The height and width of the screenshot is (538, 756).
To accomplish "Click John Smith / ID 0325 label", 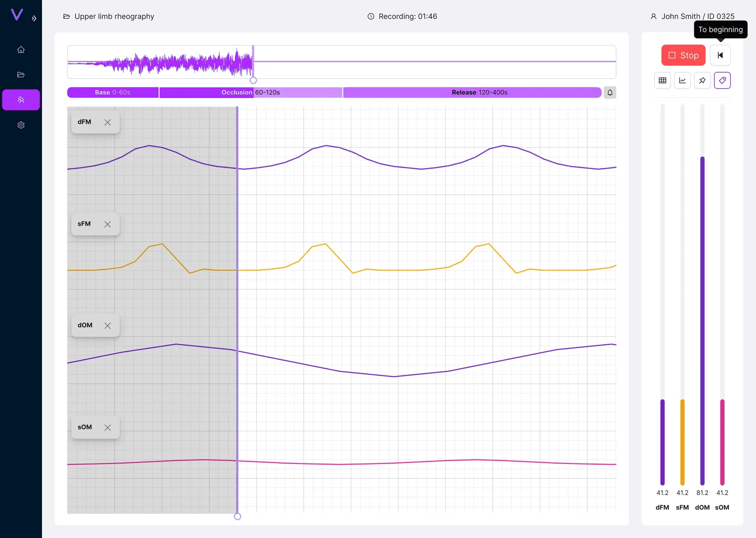I will point(698,16).
